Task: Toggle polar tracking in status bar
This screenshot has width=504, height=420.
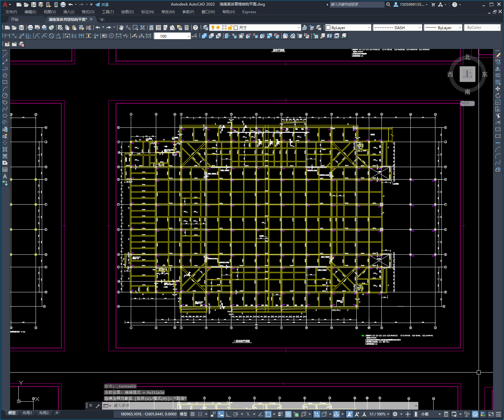Action: (236, 414)
